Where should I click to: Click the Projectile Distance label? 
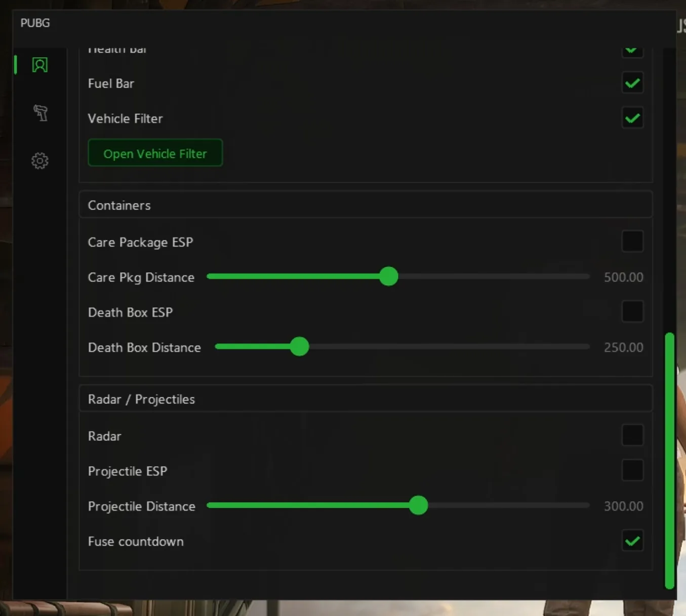point(141,506)
